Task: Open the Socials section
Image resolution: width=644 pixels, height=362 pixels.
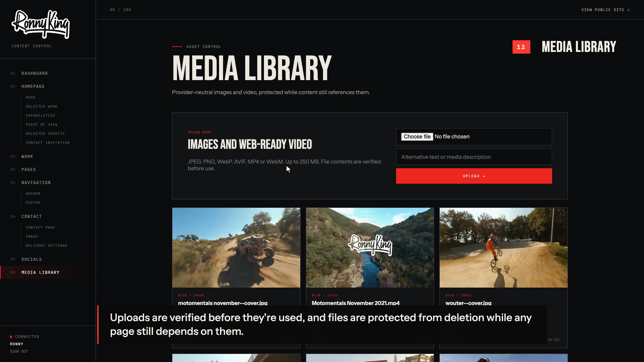Action: [x=32, y=259]
